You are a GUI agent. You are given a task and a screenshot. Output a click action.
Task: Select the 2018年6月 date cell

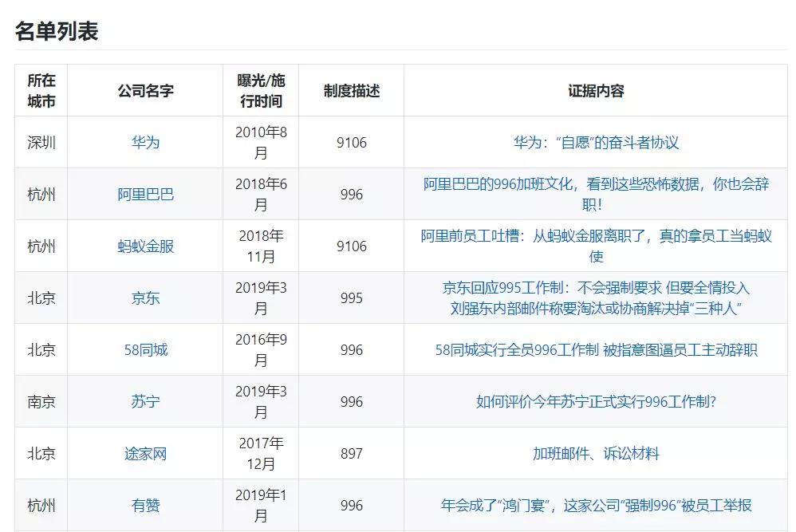coord(261,195)
